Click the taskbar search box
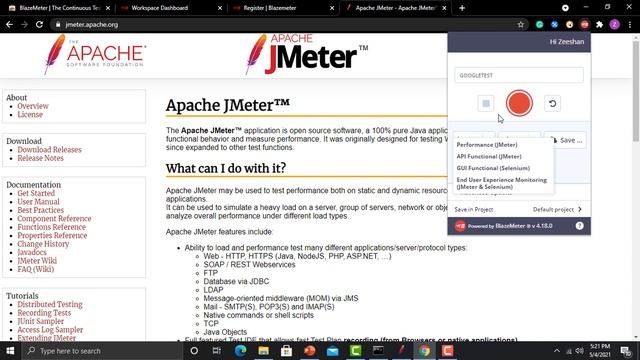The image size is (640, 360). click(x=102, y=351)
